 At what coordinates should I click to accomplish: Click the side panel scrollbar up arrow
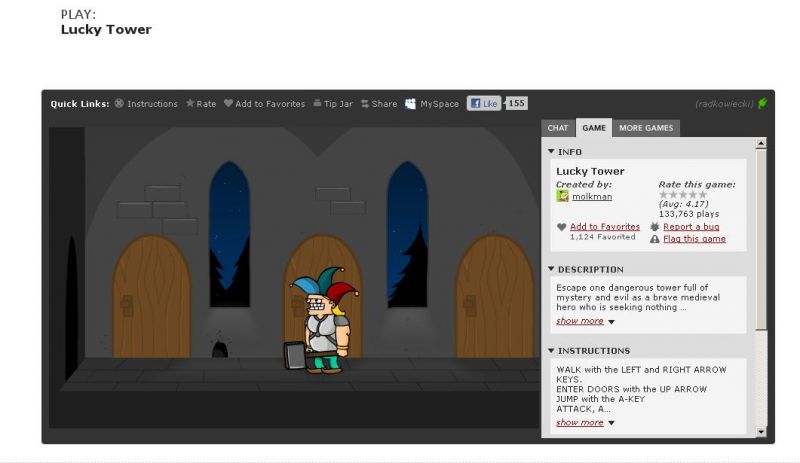pos(761,143)
